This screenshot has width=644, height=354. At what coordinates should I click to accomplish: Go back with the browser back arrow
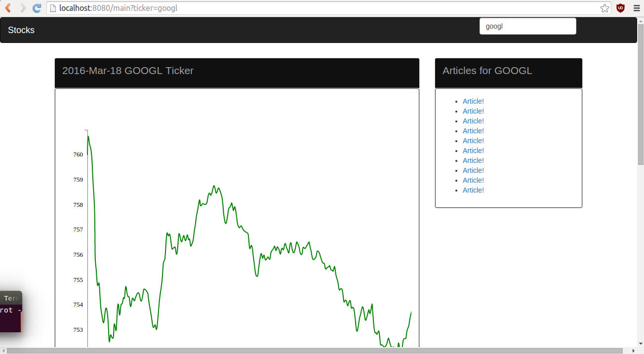pyautogui.click(x=8, y=8)
